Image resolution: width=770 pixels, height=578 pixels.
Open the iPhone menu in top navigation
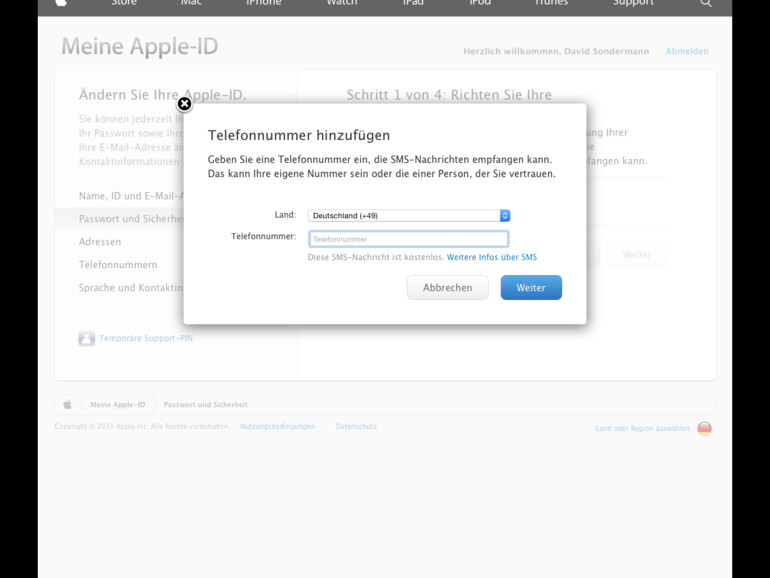coord(264,3)
